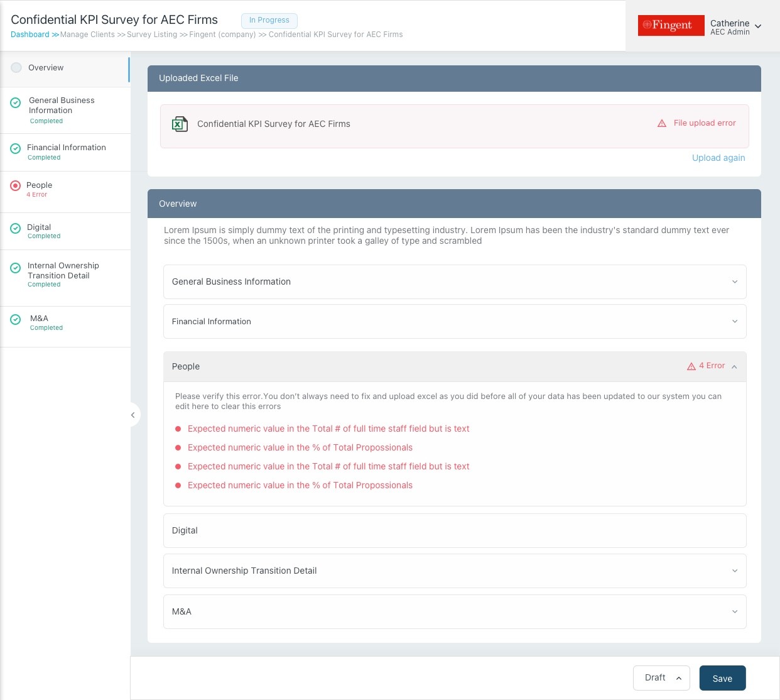This screenshot has height=700, width=780.
Task: Click the uploaded file name text
Action: pyautogui.click(x=274, y=124)
